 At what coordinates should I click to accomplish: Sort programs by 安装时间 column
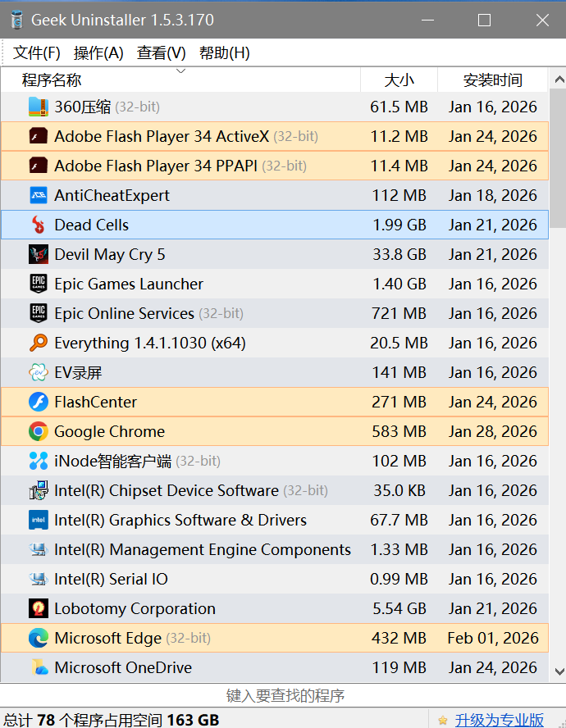492,80
